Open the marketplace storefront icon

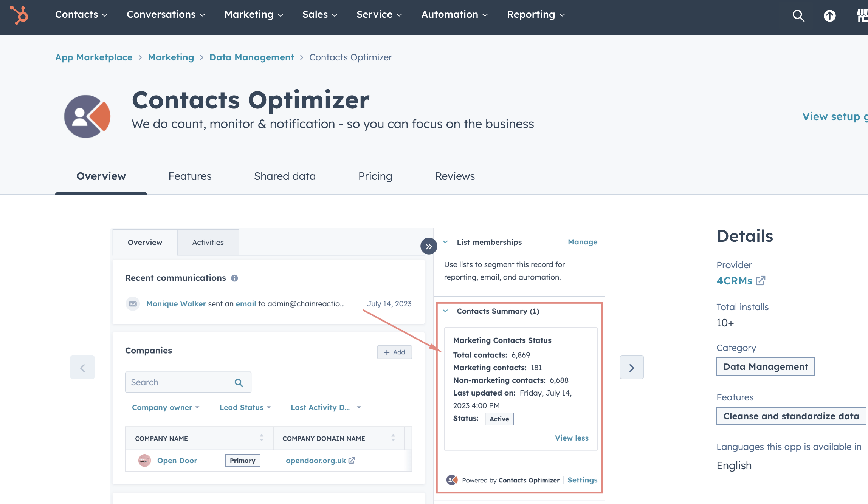(x=862, y=15)
